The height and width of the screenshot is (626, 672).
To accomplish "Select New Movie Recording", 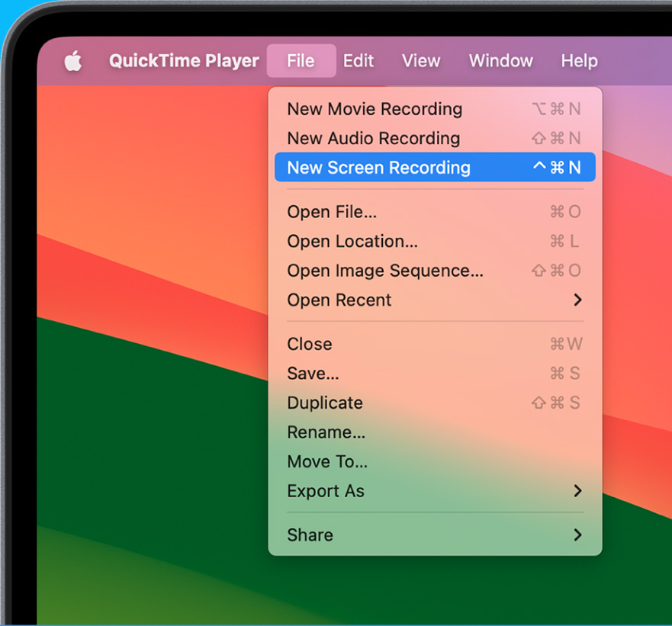I will pyautogui.click(x=375, y=109).
